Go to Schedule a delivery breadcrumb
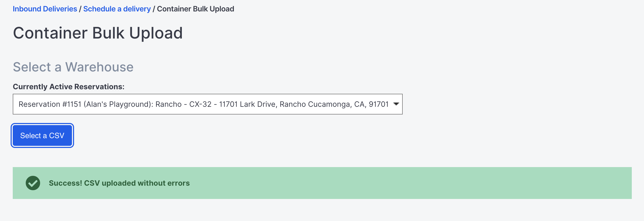 pyautogui.click(x=117, y=9)
